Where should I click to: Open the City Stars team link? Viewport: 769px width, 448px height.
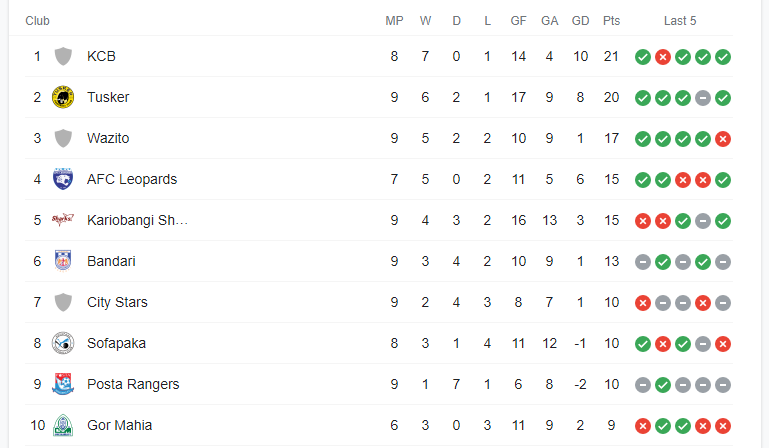click(x=117, y=302)
